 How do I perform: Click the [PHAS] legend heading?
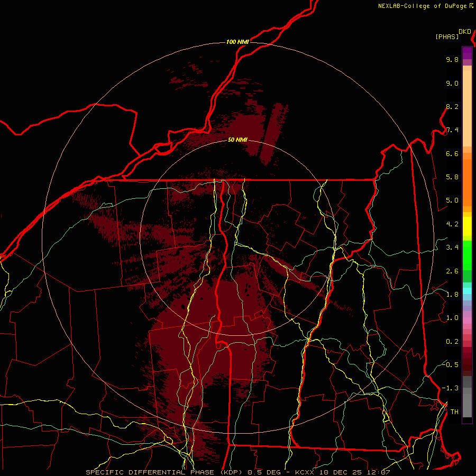point(447,36)
